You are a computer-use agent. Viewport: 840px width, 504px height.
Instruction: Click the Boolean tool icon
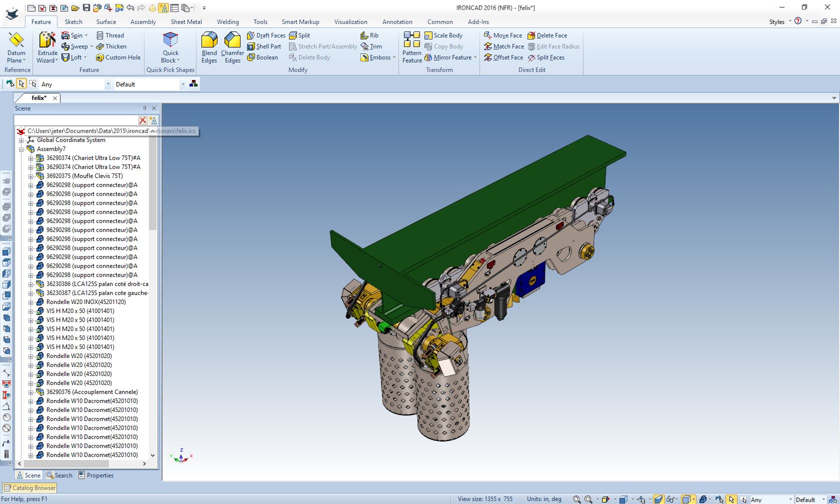point(262,57)
